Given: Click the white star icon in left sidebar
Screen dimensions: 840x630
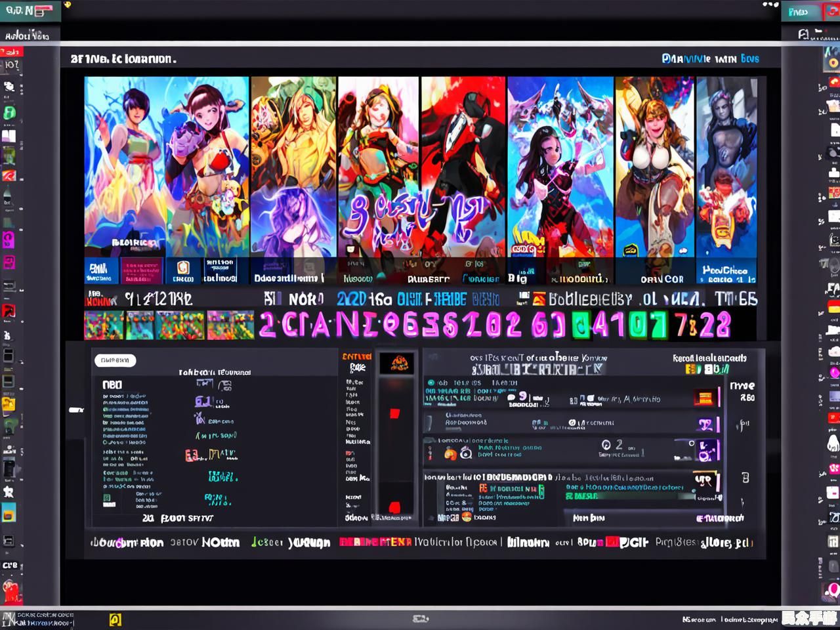Looking at the screenshot, I should [x=9, y=491].
